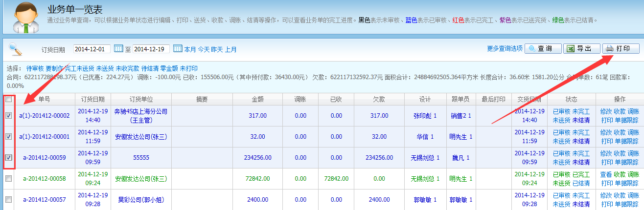The width and height of the screenshot is (644, 210).
Task: Click the start date input 2014-12-01
Action: pyautogui.click(x=92, y=49)
